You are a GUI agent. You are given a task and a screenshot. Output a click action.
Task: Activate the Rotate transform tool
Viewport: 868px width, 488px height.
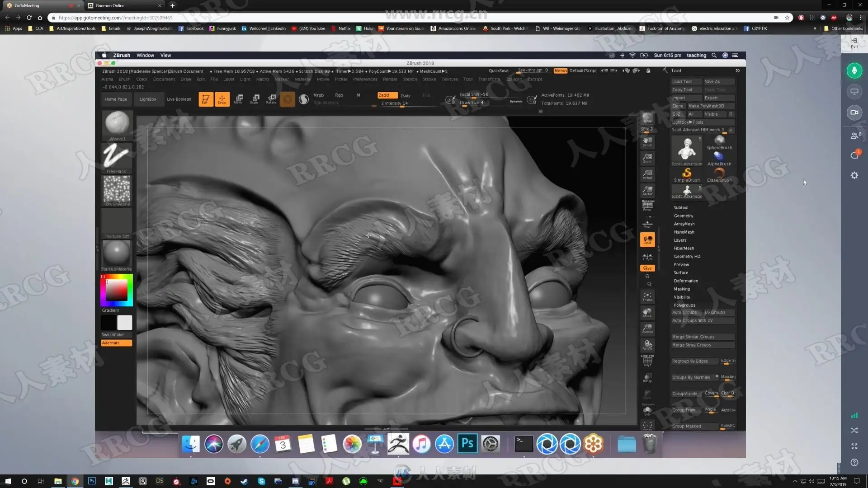[271, 99]
